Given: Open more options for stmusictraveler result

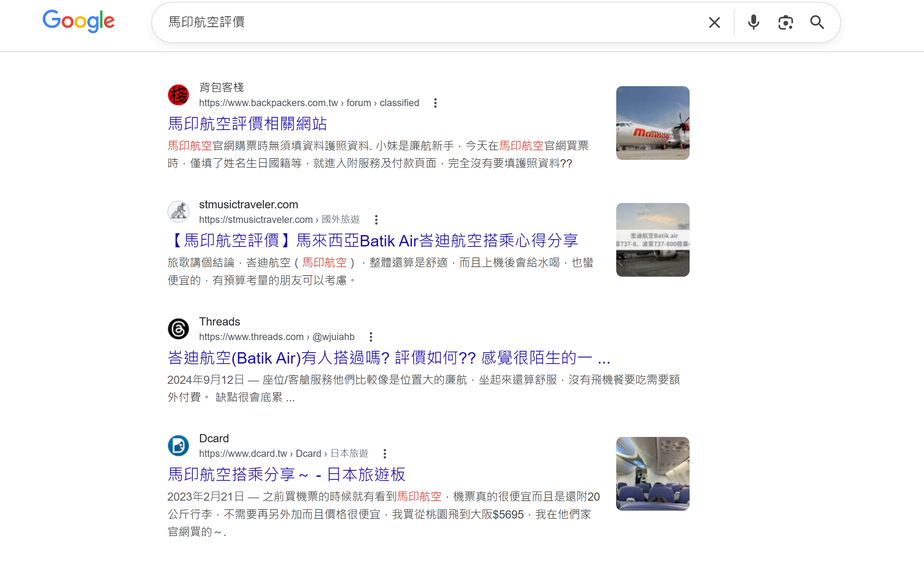Looking at the screenshot, I should coord(376,220).
